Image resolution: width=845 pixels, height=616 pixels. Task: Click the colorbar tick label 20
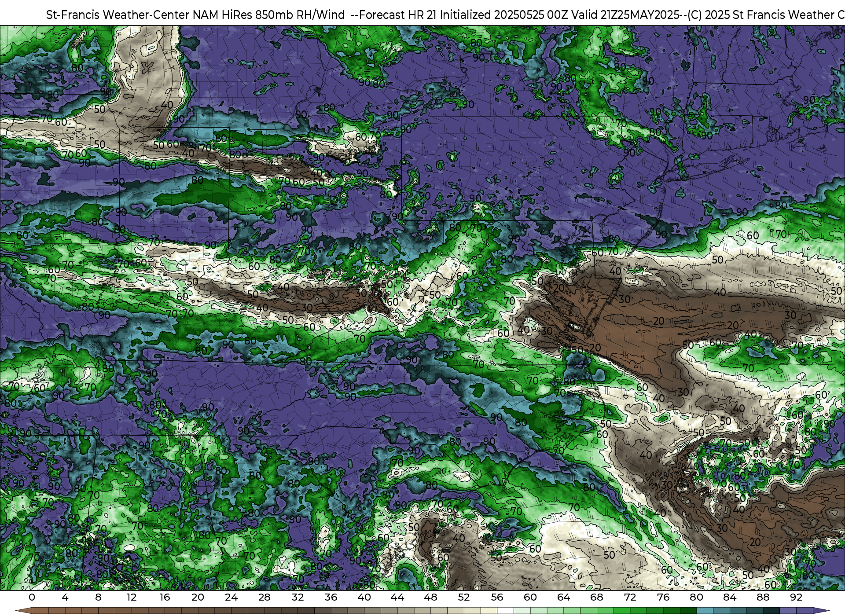[198, 597]
